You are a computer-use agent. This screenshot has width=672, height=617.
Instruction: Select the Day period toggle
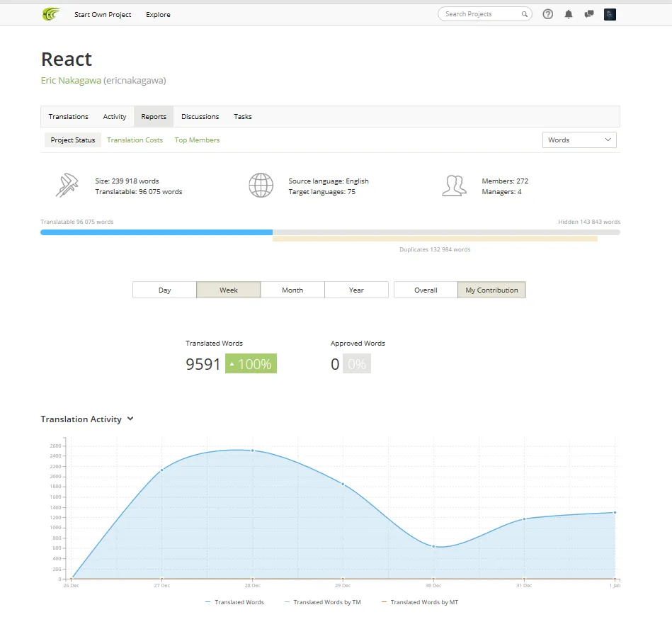pyautogui.click(x=164, y=290)
